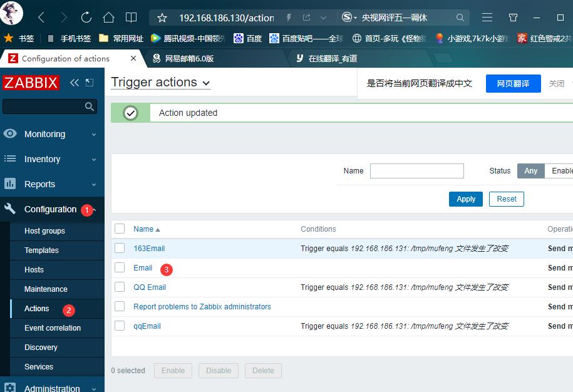Open the 小游戏,7k7k bookmark

[x=472, y=38]
